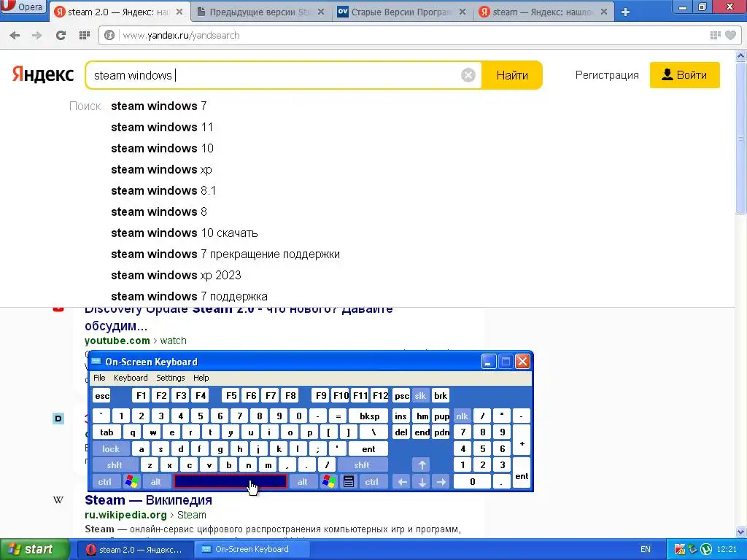Select suggestion 'steam windows 7 прекращение поддержки'

tap(225, 254)
